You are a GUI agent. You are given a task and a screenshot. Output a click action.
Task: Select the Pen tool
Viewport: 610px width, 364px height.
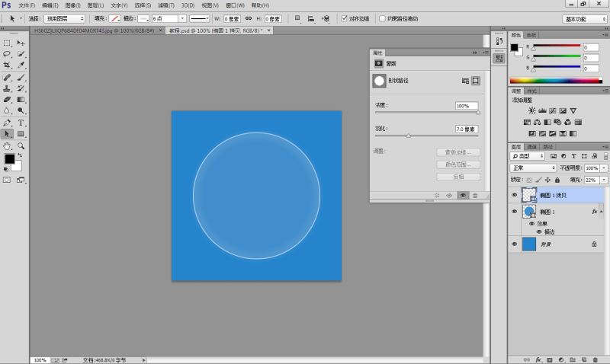(7, 122)
